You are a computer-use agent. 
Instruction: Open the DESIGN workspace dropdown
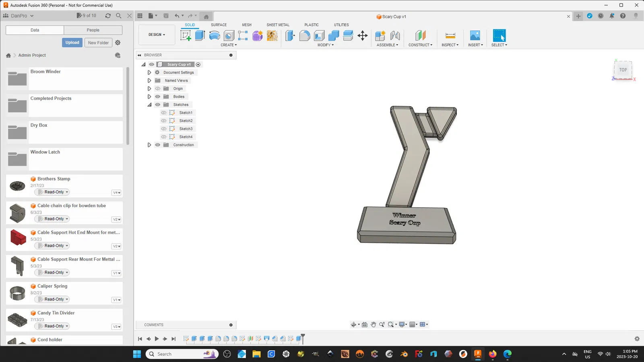157,35
